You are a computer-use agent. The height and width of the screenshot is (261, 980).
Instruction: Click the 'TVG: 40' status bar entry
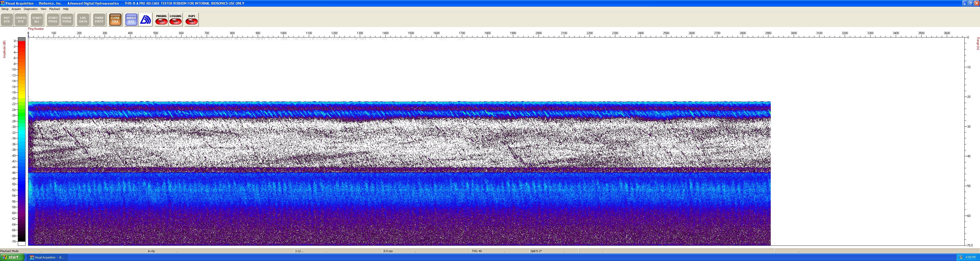coord(477,251)
